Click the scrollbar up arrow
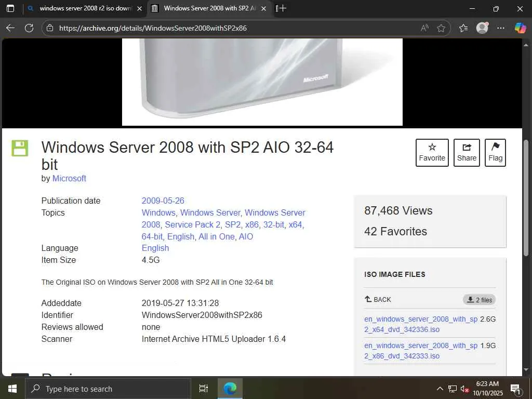 [x=526, y=45]
